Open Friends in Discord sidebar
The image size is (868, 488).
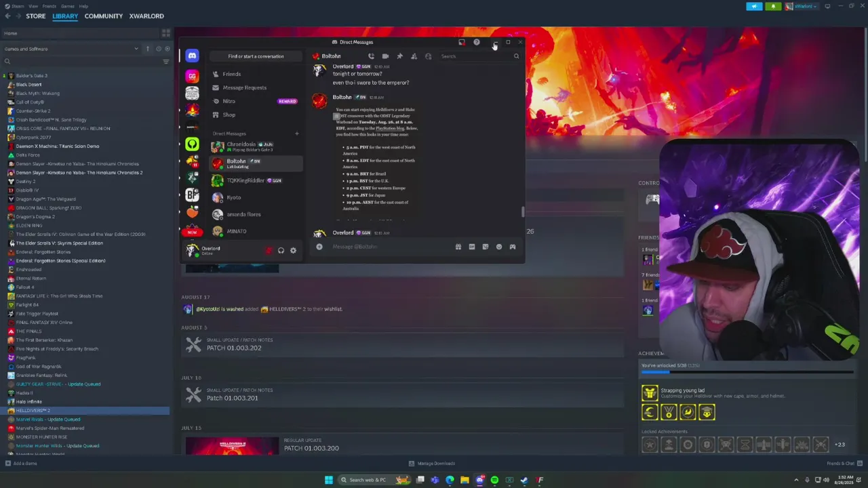tap(254, 74)
